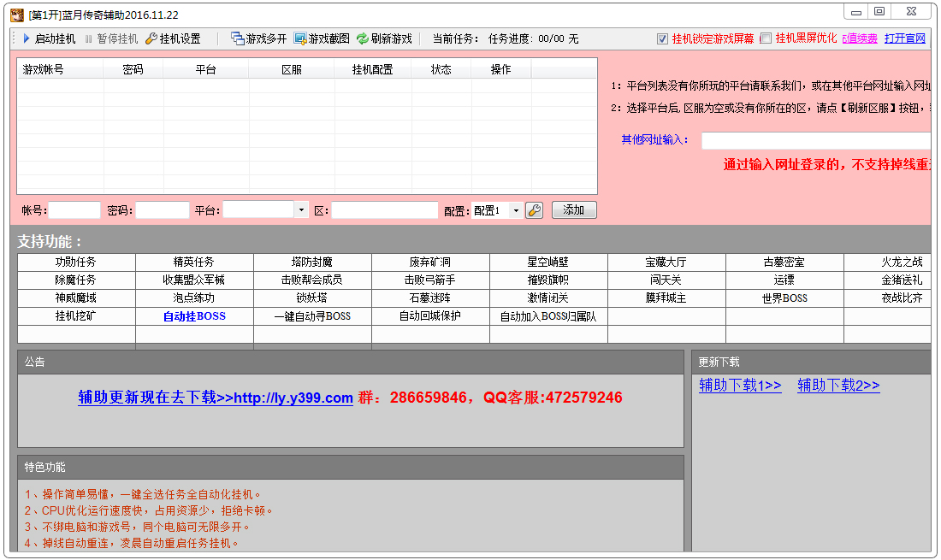Open 辅助下载1>> link
This screenshot has height=560, width=941.
(x=740, y=385)
